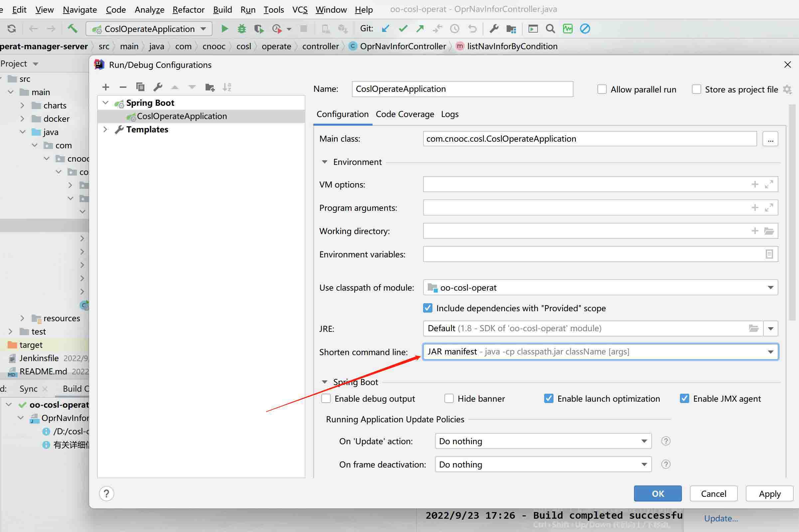
Task: Enable Allow parallel run checkbox
Action: [x=602, y=89]
